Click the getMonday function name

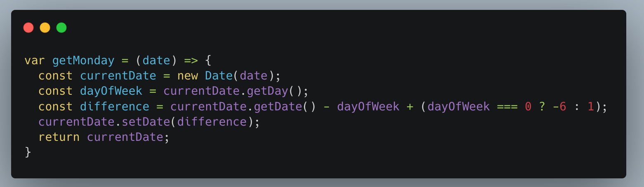[x=83, y=61]
